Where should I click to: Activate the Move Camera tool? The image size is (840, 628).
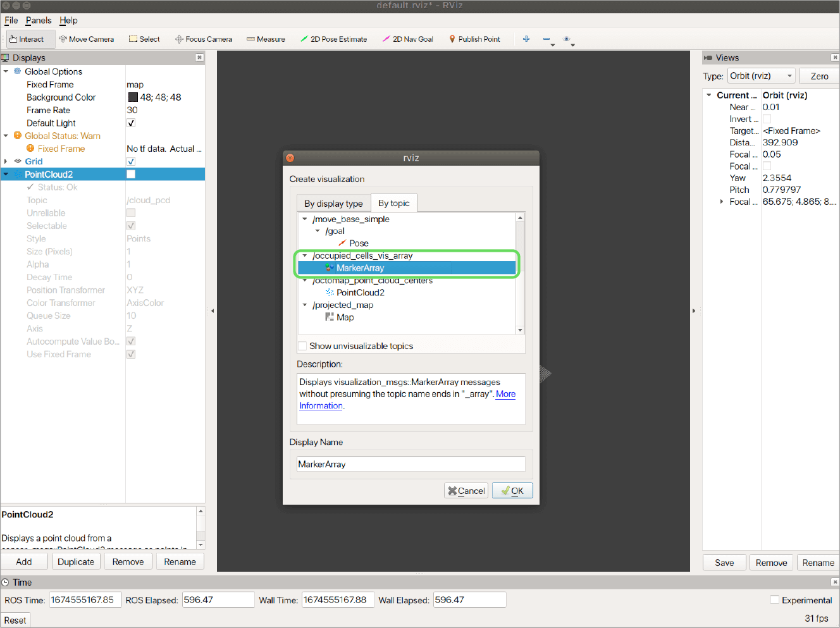coord(86,39)
